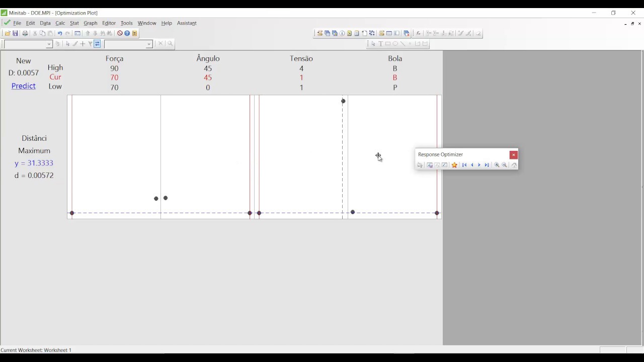Screen dimensions: 644x362
Task: Click the Força high value 90
Action: 114,68
